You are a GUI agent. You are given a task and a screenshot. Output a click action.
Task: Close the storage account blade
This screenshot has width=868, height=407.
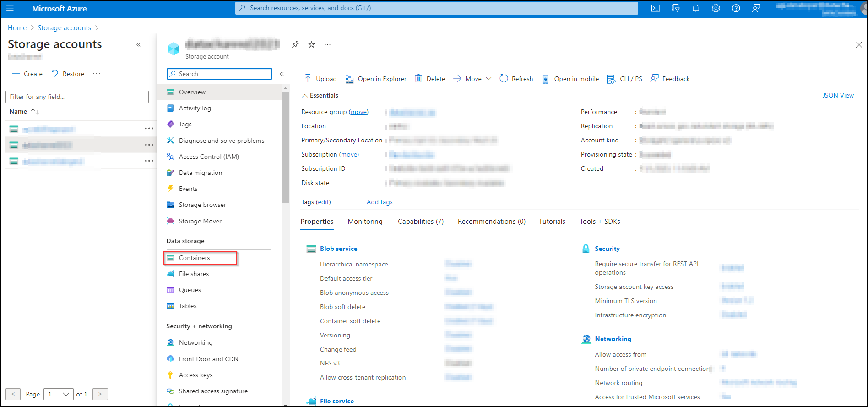[859, 44]
